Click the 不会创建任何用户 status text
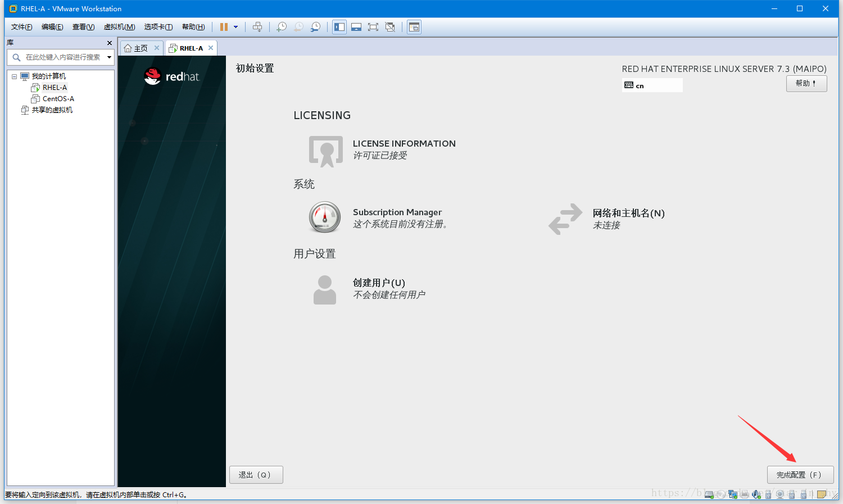The image size is (843, 504). [x=389, y=295]
